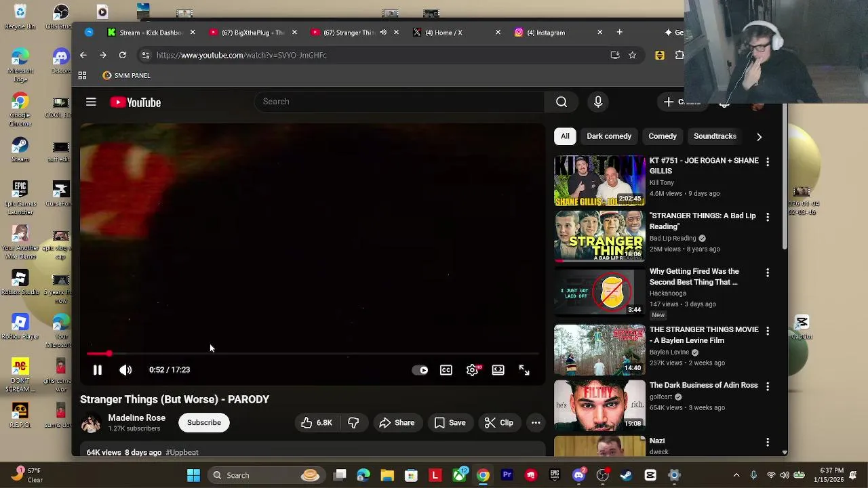
Task: Show hidden system tray icons
Action: [x=736, y=475]
